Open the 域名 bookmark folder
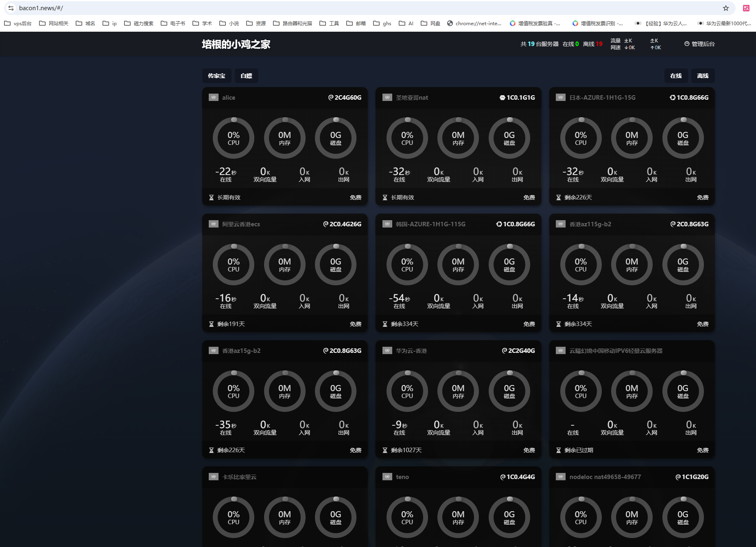 tap(85, 23)
